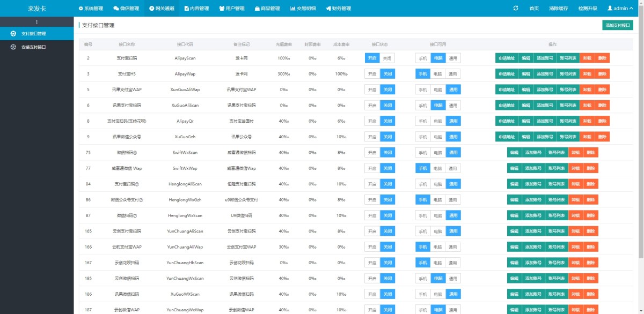Select 手机 availability for YunChuangWxScan row

point(423,278)
